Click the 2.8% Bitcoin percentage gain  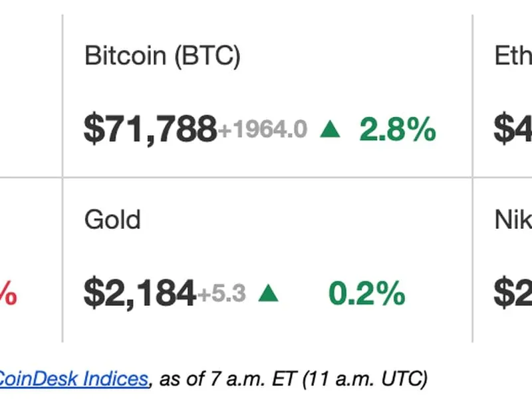tap(398, 129)
